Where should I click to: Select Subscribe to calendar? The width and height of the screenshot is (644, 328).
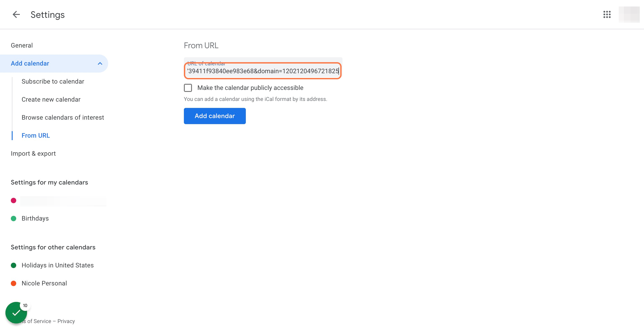[x=53, y=82]
